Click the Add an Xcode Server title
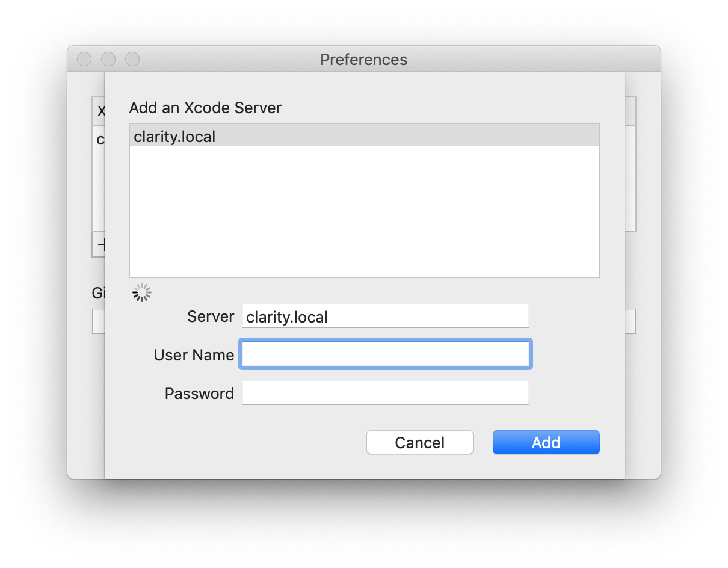728x568 pixels. 205,108
